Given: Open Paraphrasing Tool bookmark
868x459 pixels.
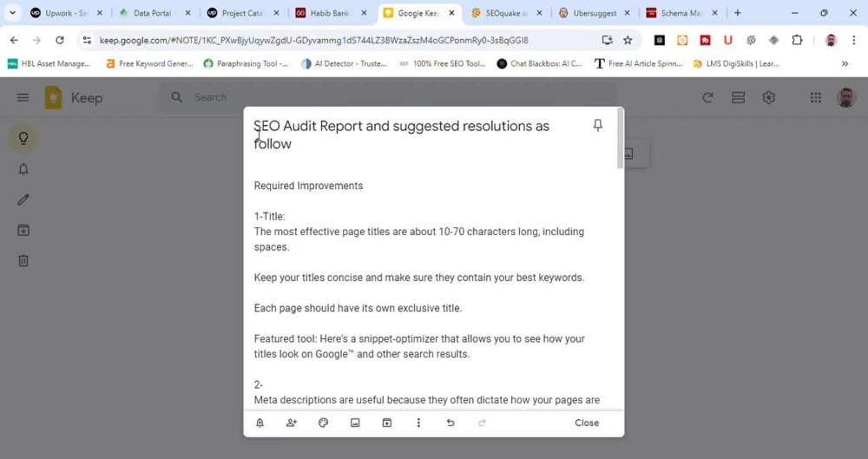Looking at the screenshot, I should click(246, 63).
